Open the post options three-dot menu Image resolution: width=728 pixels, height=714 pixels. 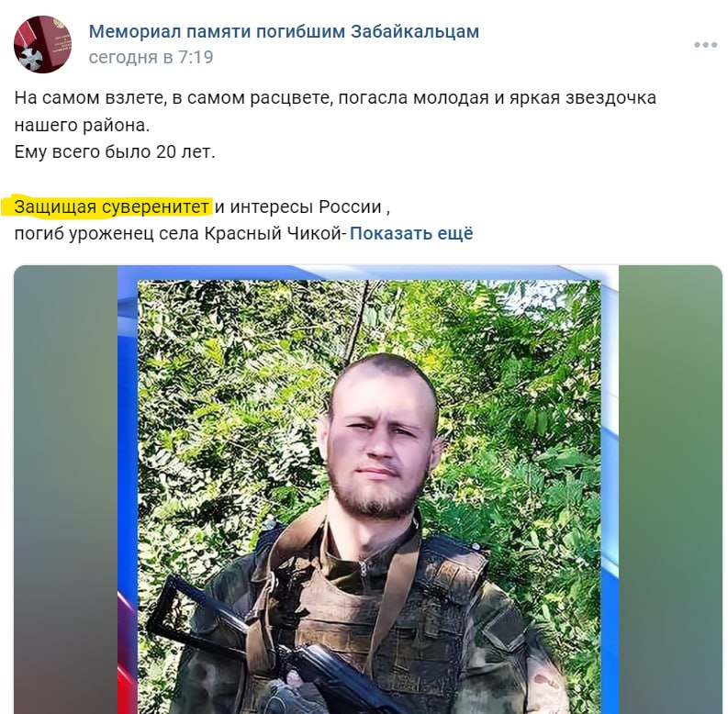[x=706, y=45]
